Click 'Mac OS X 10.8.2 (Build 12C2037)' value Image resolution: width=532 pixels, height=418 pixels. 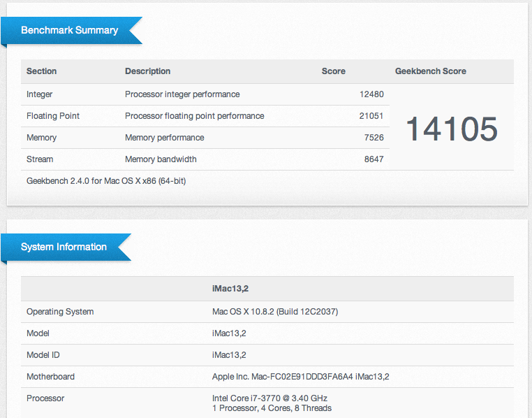coord(275,312)
